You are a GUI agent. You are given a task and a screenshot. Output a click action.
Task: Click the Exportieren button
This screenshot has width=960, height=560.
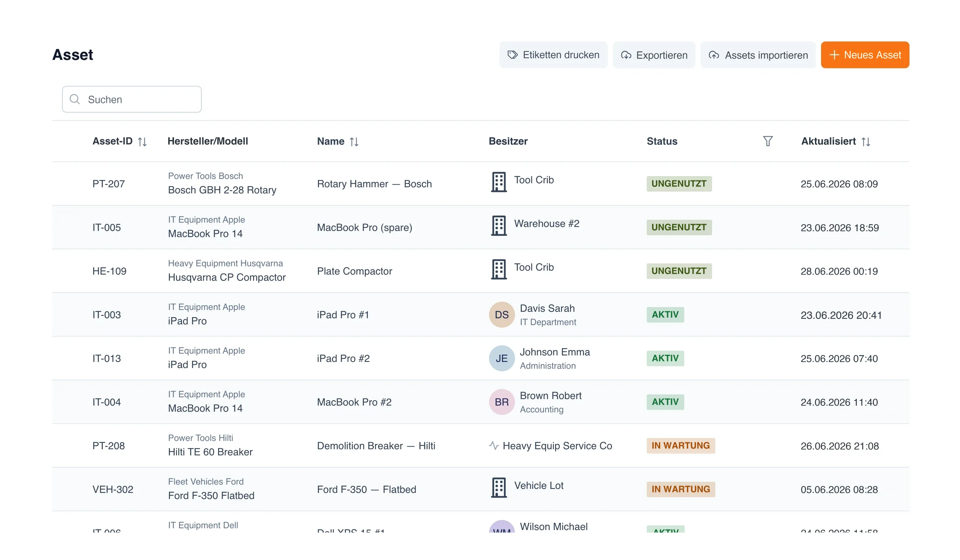point(654,55)
